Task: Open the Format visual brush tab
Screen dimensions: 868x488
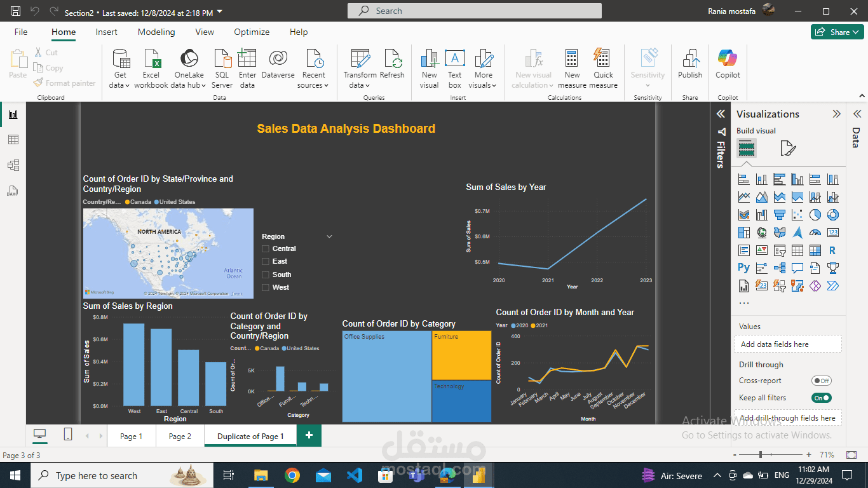Action: 787,149
